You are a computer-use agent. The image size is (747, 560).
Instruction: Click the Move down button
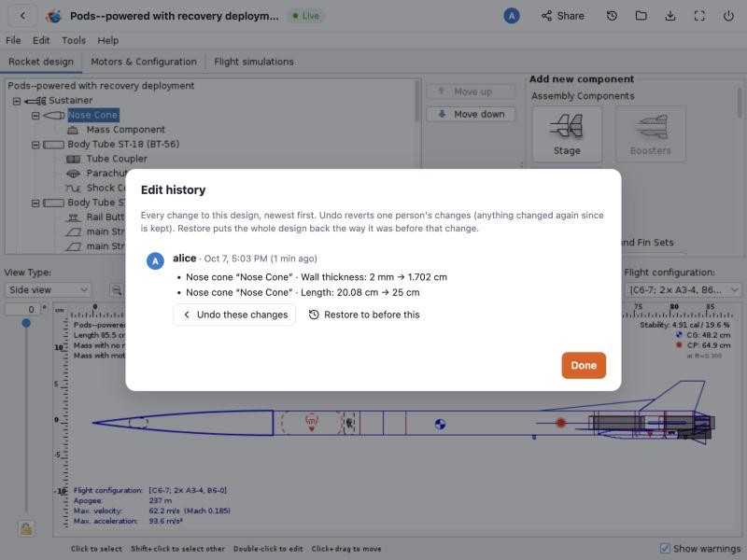coord(471,114)
